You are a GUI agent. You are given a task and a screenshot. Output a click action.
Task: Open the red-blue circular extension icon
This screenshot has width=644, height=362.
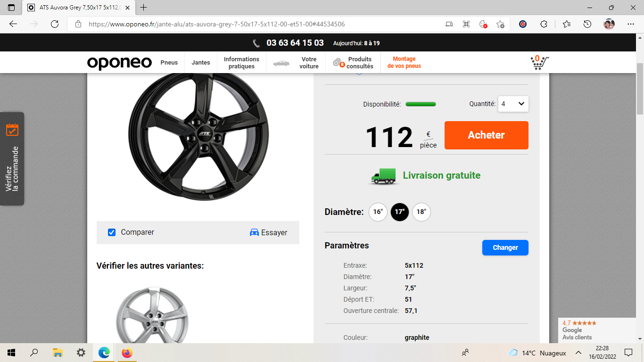[x=523, y=24]
